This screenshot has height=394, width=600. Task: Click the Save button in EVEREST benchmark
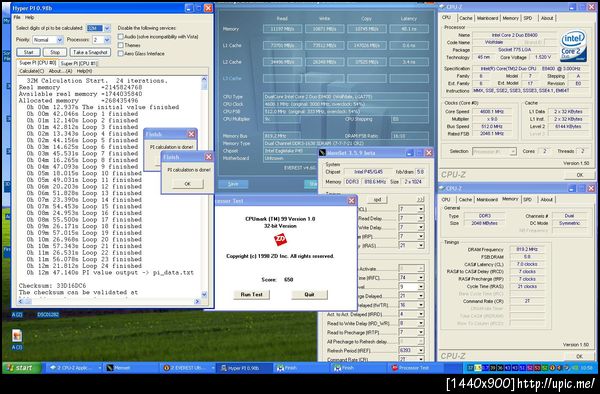(233, 184)
